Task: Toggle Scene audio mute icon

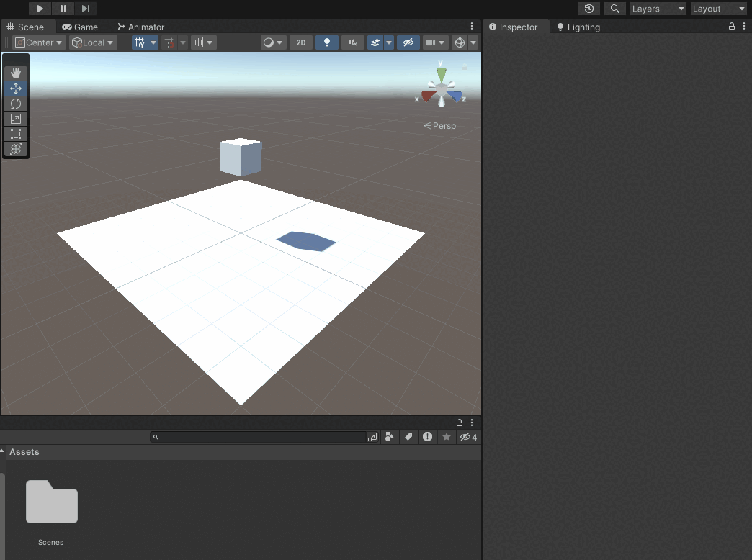Action: [x=353, y=42]
